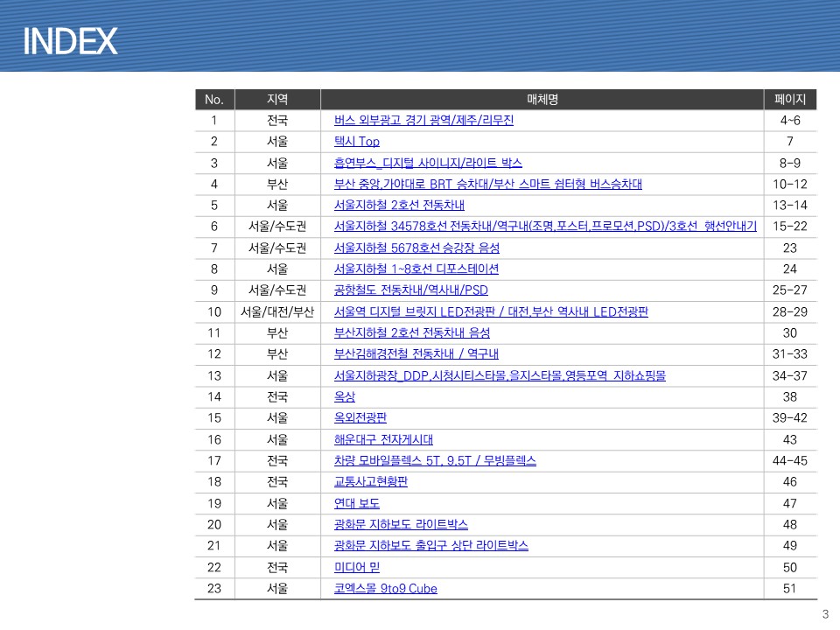Click page number 38 in the 옥상 row
The height and width of the screenshot is (630, 840).
790,397
